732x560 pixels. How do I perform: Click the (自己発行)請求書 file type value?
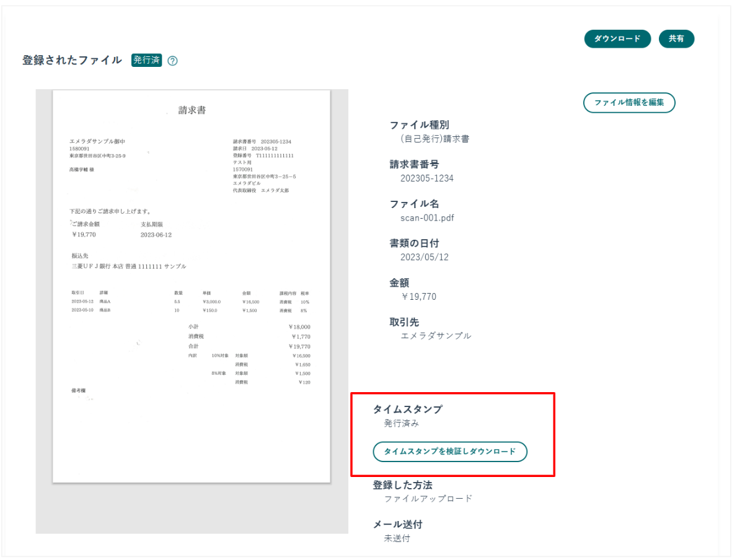tap(434, 139)
